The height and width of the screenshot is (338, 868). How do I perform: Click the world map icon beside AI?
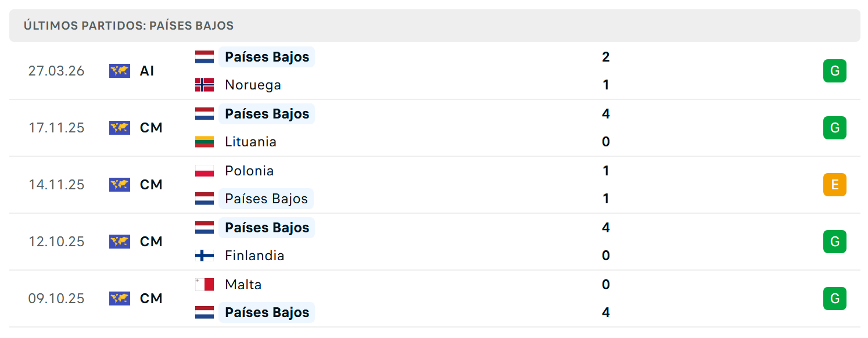tap(120, 71)
